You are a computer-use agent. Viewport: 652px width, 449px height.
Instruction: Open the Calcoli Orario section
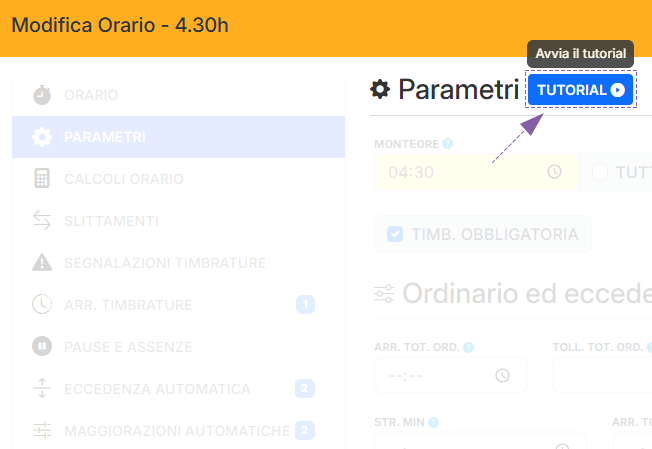[124, 179]
